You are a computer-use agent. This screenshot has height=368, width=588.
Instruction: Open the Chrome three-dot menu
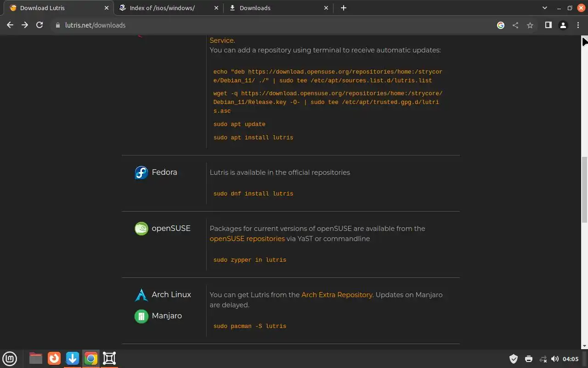(578, 25)
